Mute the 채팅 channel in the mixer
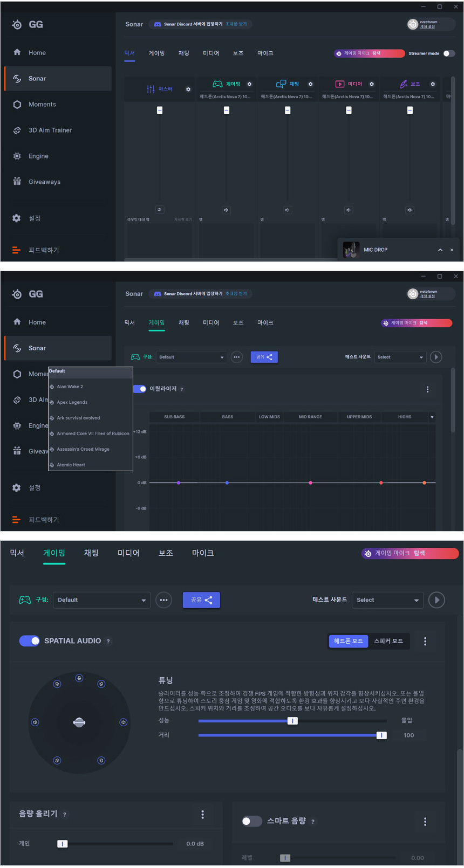Viewport: 464px width, 868px height. tap(288, 210)
